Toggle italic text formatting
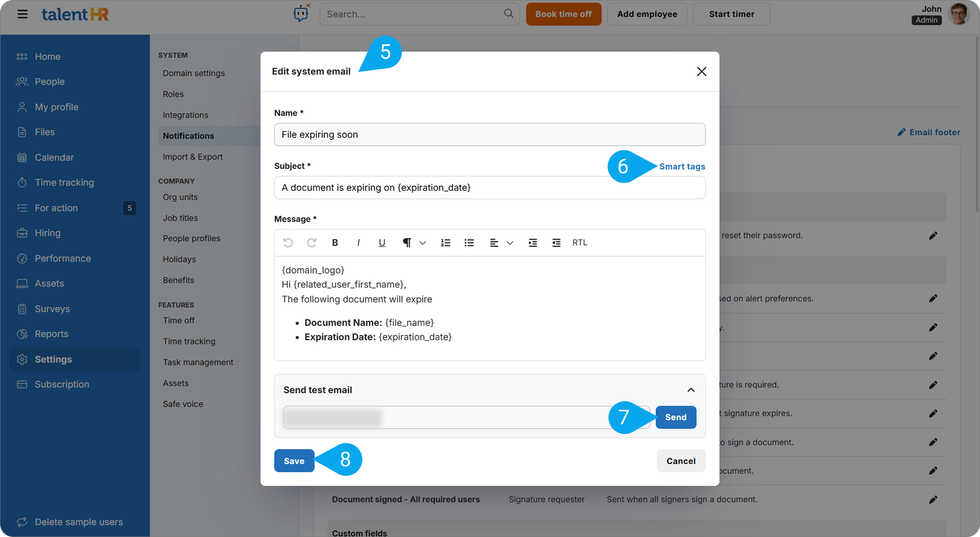980x537 pixels. (x=358, y=243)
